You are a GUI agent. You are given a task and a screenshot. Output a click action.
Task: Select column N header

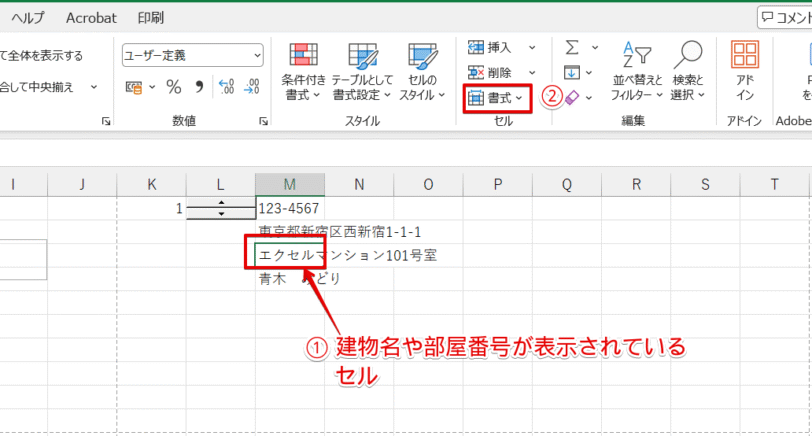(x=359, y=184)
